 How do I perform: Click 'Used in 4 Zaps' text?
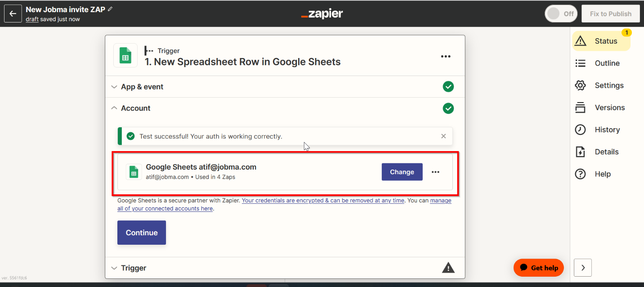[215, 177]
